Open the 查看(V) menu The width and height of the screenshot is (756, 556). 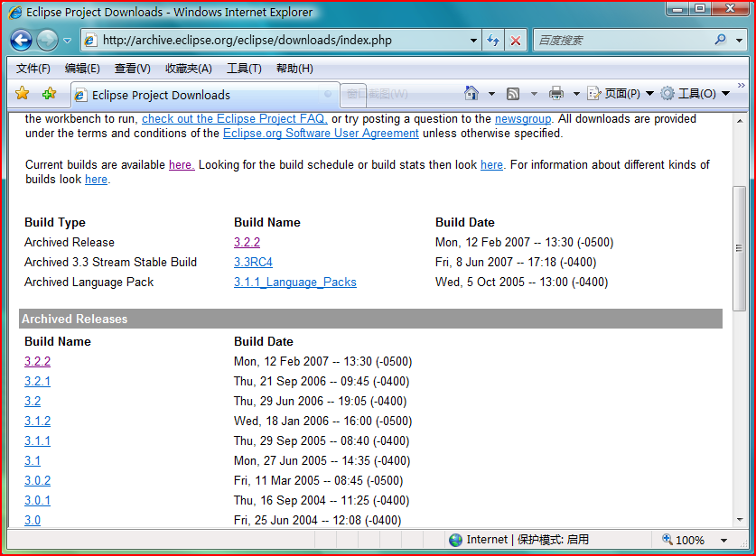click(x=132, y=69)
